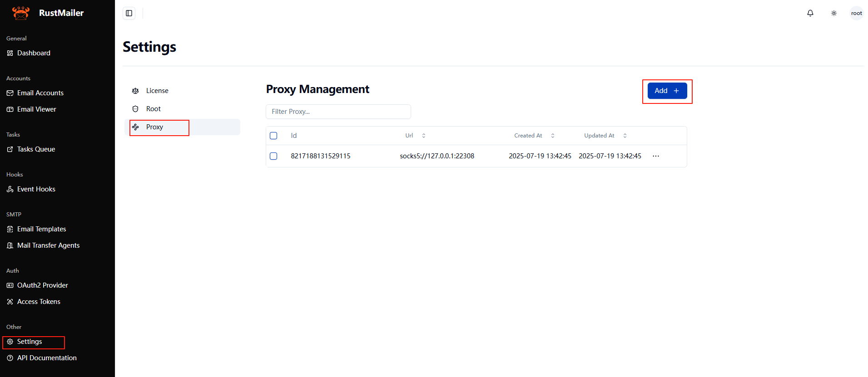868x377 pixels.
Task: Switch to the Root settings tab
Action: tap(182, 109)
